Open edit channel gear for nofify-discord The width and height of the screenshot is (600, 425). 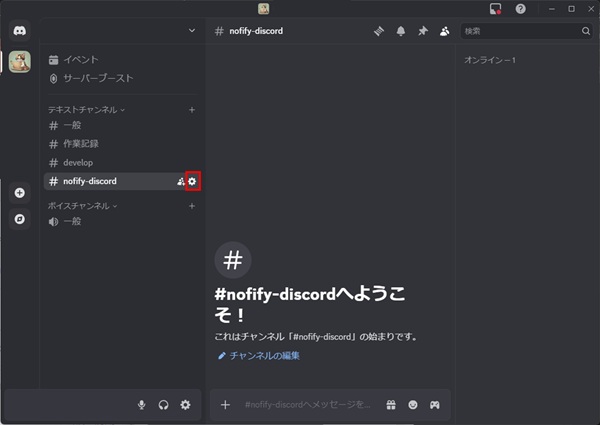(192, 181)
